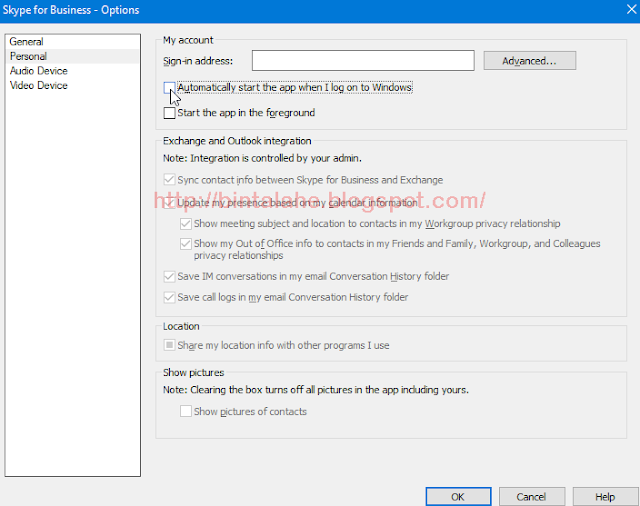Toggle Sync contact info between Skype and Exchange
The image size is (640, 506).
tap(169, 180)
